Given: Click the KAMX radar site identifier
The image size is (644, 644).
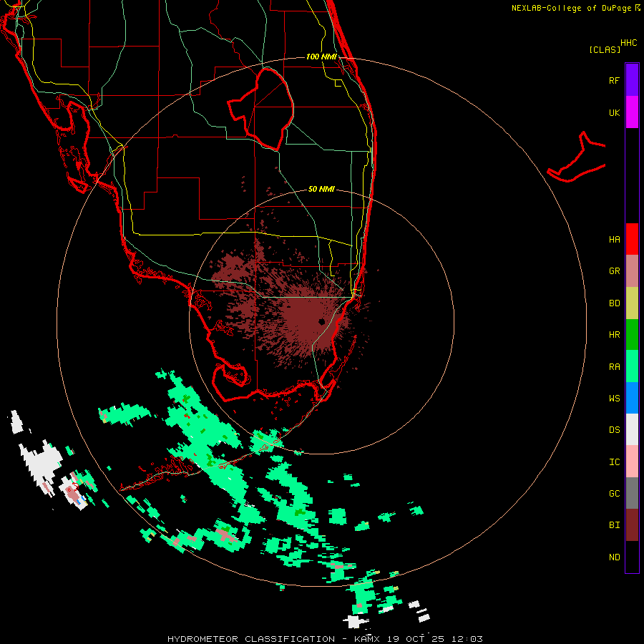Looking at the screenshot, I should (x=367, y=639).
